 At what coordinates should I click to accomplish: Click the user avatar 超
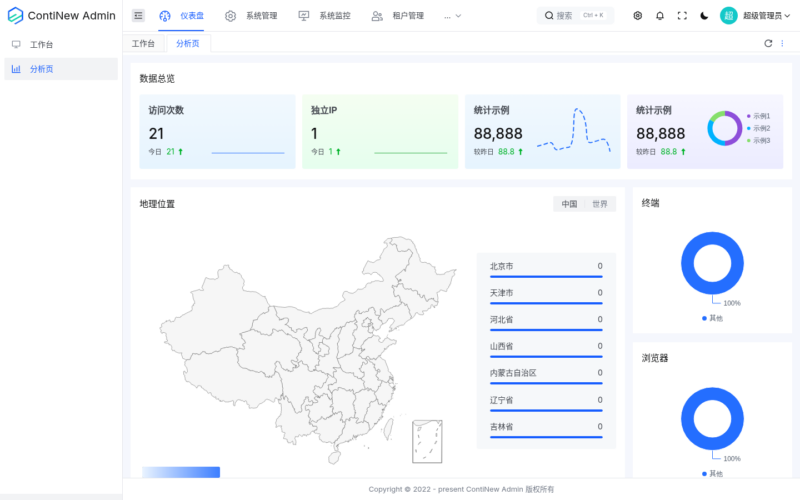tap(729, 16)
